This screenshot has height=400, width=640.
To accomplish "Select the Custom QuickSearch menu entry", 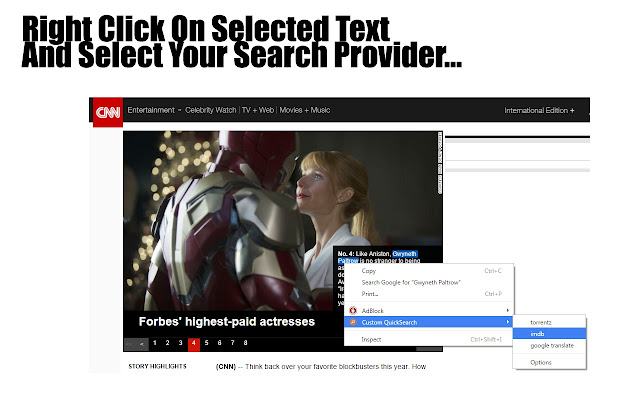I will click(x=429, y=322).
